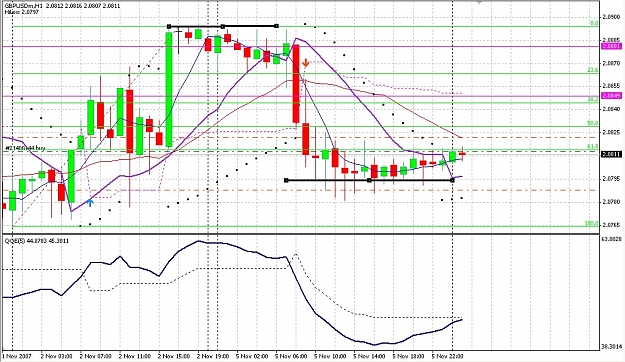Click the 1 Nov 2007 time label
This screenshot has width=625, height=362.
click(16, 356)
